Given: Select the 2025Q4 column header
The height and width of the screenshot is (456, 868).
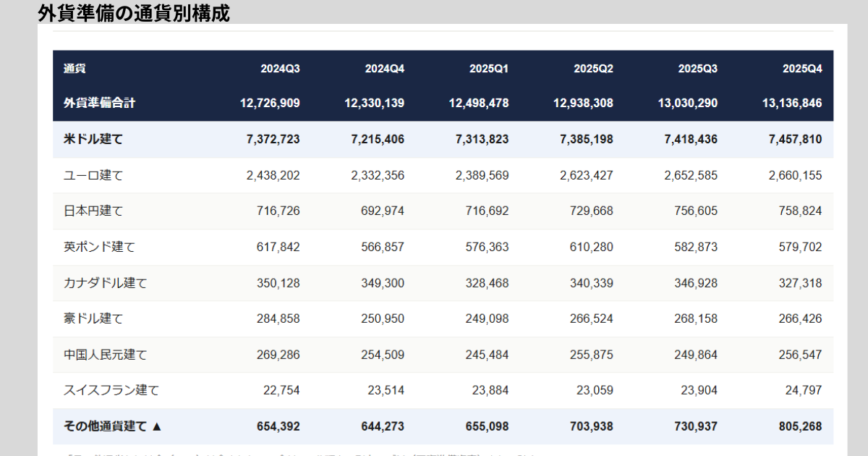Looking at the screenshot, I should click(802, 69).
